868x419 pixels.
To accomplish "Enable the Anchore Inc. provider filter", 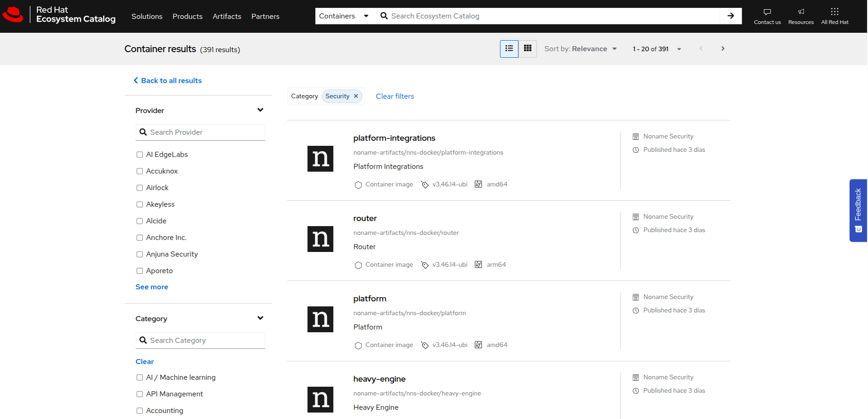I will point(139,238).
